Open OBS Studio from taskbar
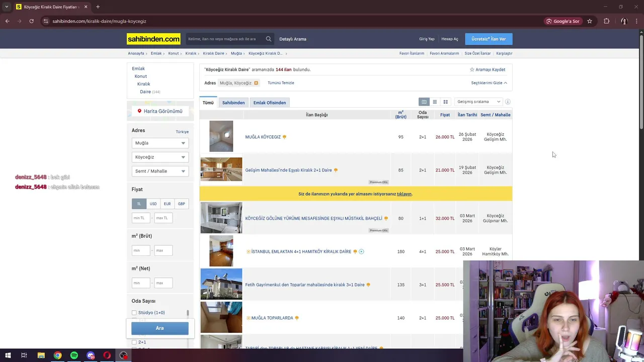This screenshot has height=362, width=644. click(x=124, y=355)
